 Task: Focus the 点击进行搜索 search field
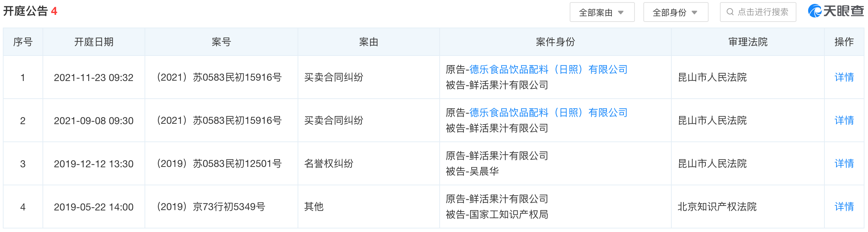coord(762,12)
